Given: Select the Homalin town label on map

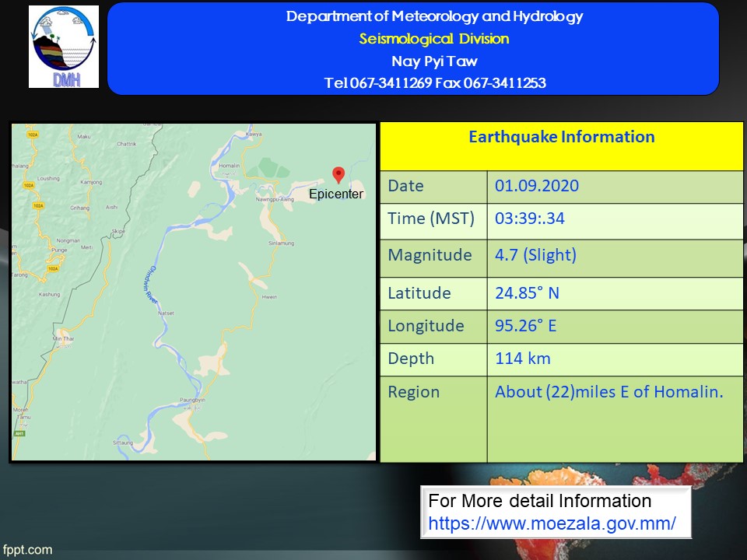Looking at the screenshot, I should [229, 165].
